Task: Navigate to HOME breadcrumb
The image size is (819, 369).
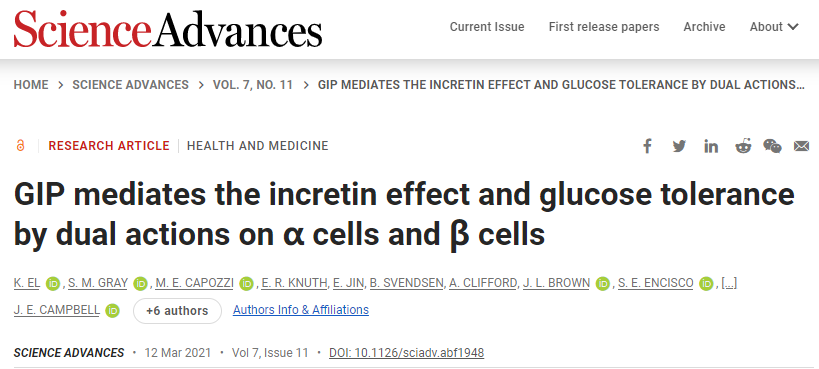Action: pos(31,85)
